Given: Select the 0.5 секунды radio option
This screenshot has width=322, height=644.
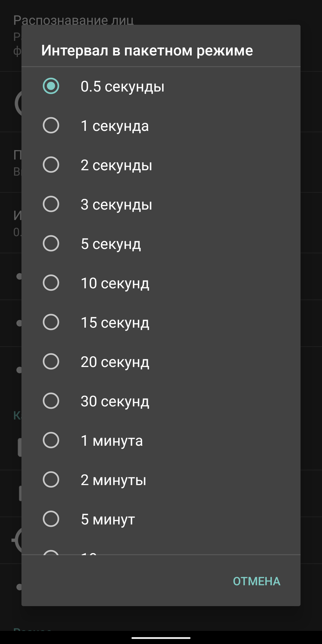Looking at the screenshot, I should point(51,86).
